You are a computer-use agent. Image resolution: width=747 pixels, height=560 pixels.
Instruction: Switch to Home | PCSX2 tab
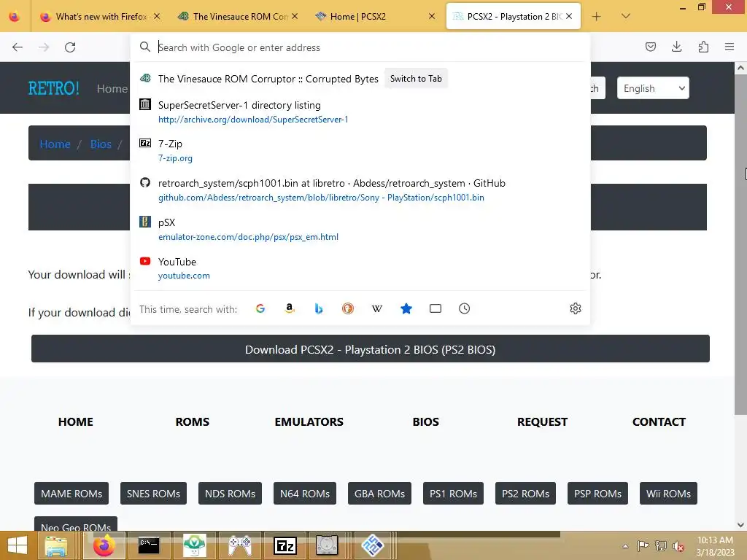click(376, 17)
